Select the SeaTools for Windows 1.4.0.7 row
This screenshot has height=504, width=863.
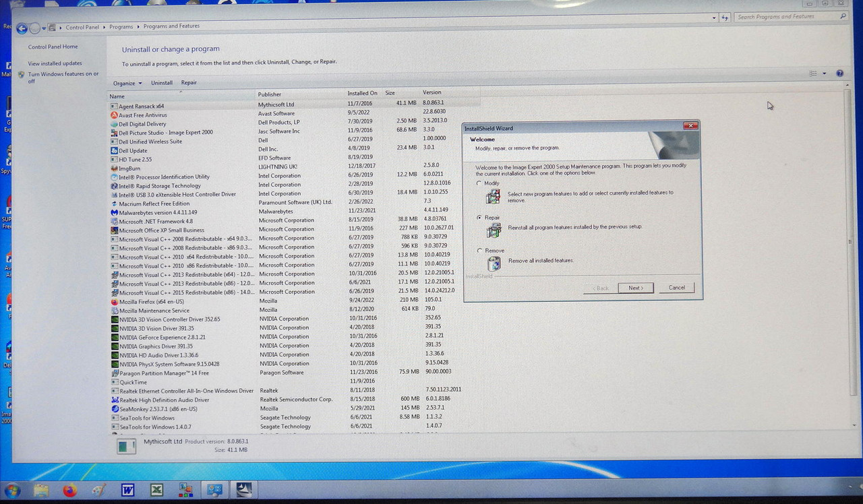[x=295, y=427]
